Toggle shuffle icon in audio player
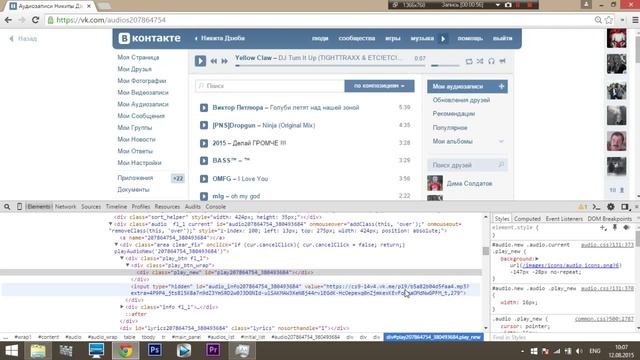This screenshot has height=360, width=640. pos(480,61)
